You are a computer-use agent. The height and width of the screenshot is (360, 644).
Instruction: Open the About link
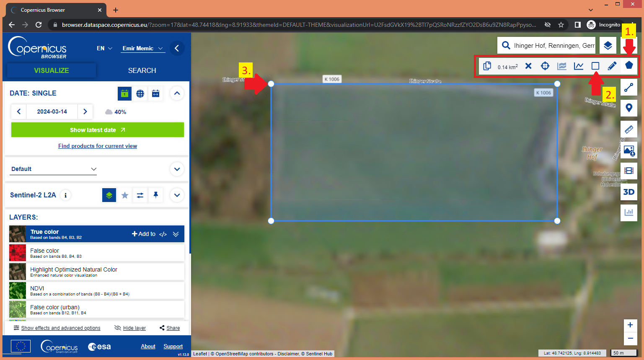(148, 346)
